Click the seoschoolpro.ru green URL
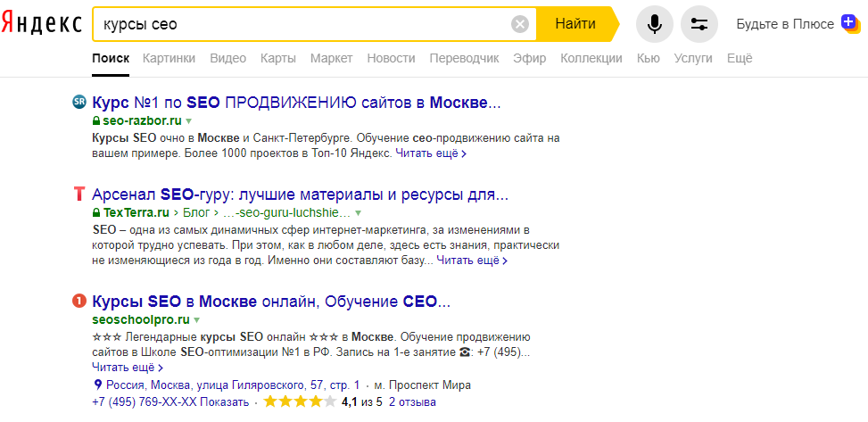Screen dimensions: 868x422 [141, 319]
